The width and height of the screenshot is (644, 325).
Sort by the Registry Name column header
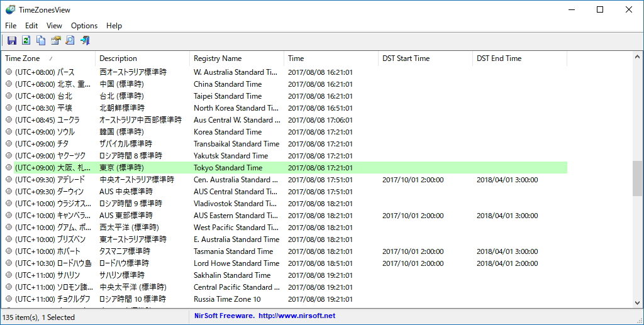tap(236, 58)
